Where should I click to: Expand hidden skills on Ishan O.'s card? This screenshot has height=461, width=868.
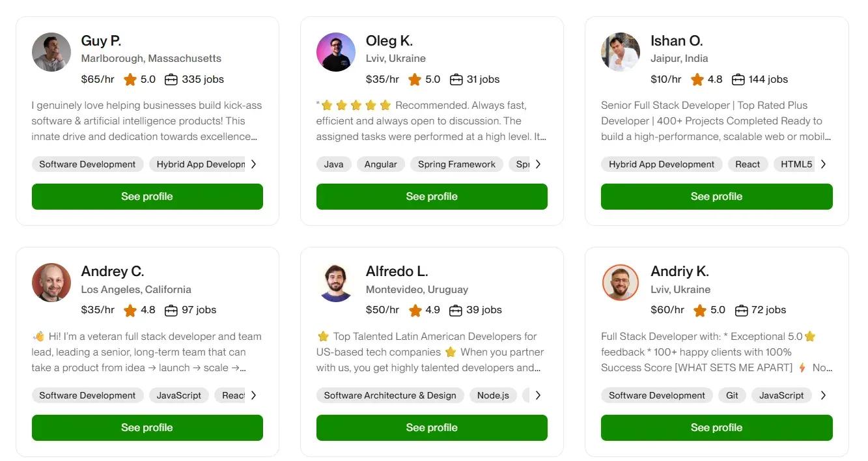[824, 164]
